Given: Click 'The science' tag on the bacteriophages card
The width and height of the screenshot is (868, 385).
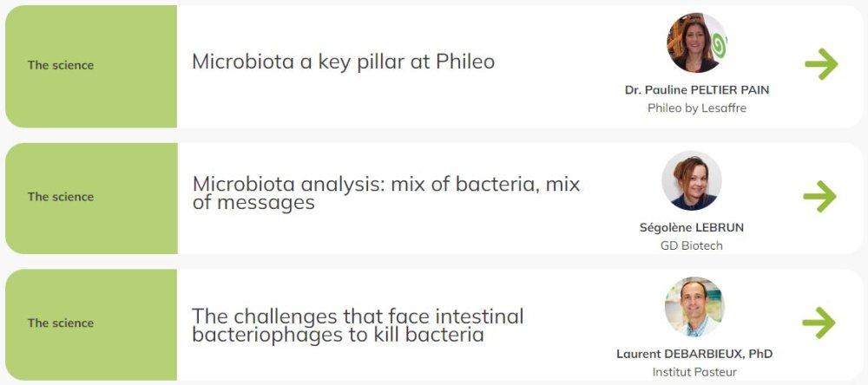Looking at the screenshot, I should (x=61, y=323).
